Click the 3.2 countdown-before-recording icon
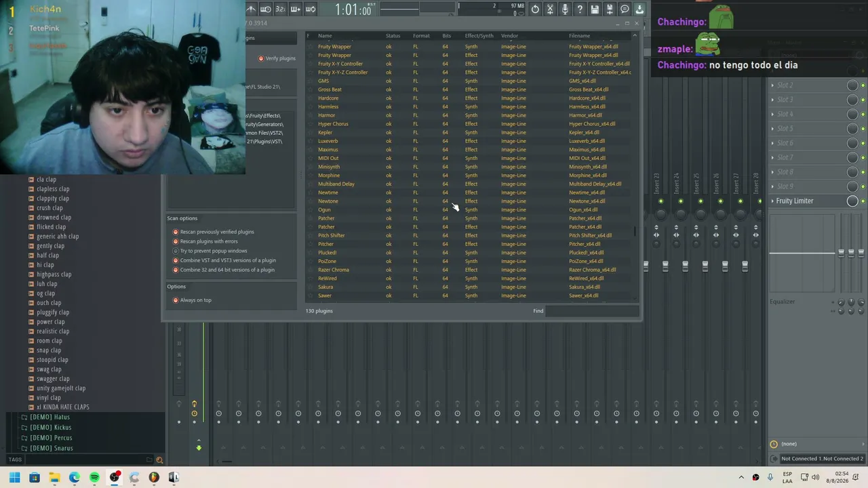This screenshot has width=868, height=488. [280, 9]
